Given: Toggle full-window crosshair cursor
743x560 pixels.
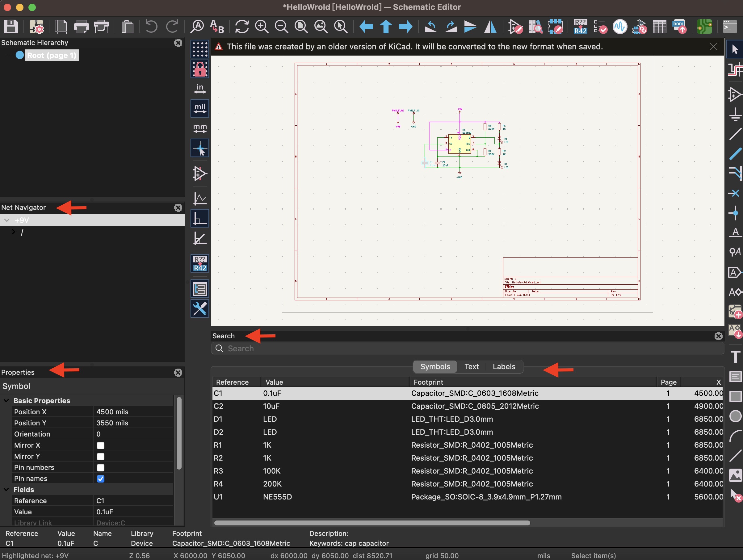Looking at the screenshot, I should (199, 148).
